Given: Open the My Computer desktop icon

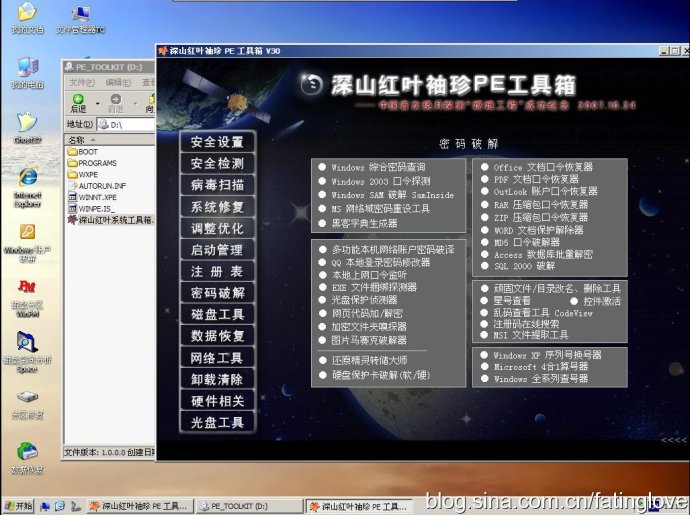Looking at the screenshot, I should pos(27,73).
